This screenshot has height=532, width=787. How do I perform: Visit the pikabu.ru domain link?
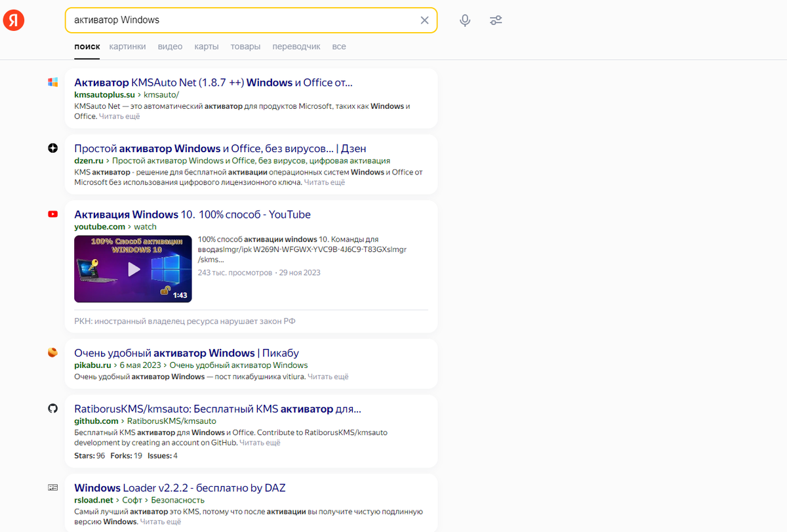pyautogui.click(x=93, y=365)
